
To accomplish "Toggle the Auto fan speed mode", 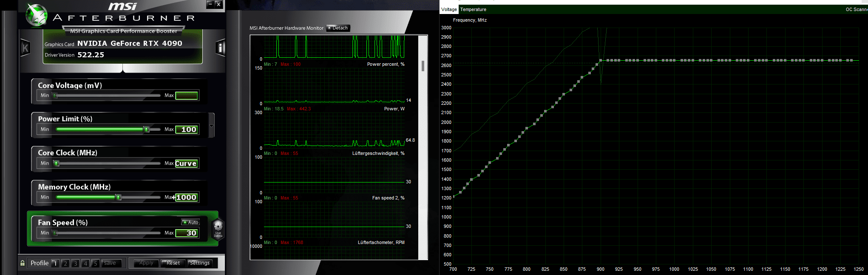I will click(x=190, y=222).
